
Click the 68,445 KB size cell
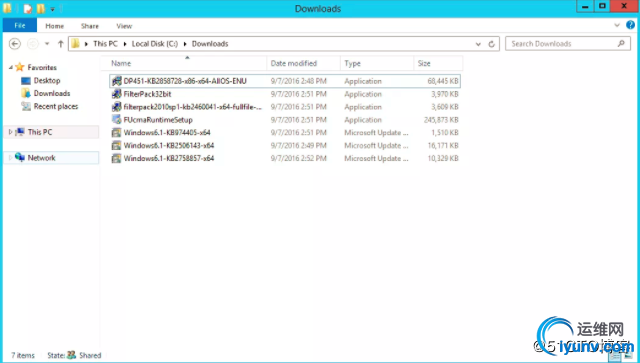pyautogui.click(x=443, y=81)
